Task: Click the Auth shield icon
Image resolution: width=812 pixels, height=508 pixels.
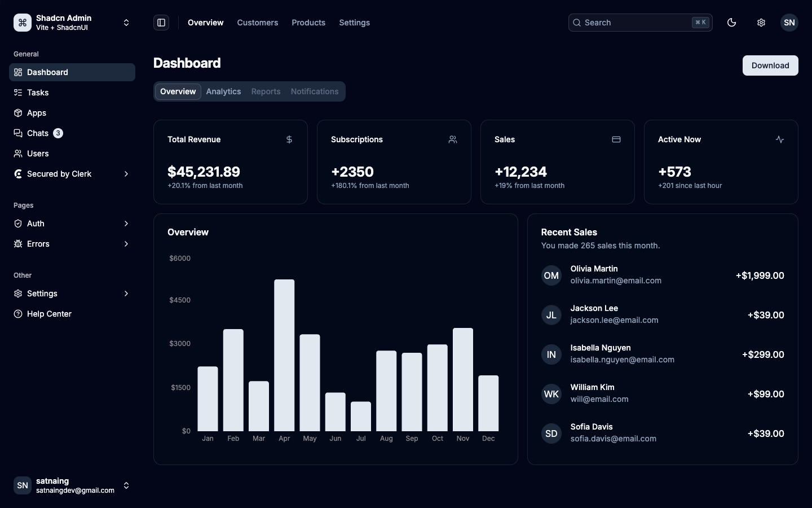Action: [18, 224]
